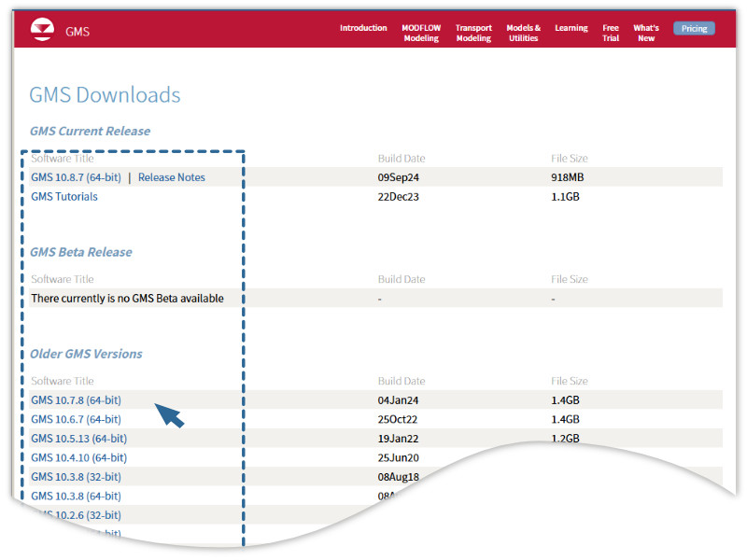This screenshot has width=747, height=560.
Task: Download GMS 10.3.8 (64-bit)
Action: click(76, 496)
